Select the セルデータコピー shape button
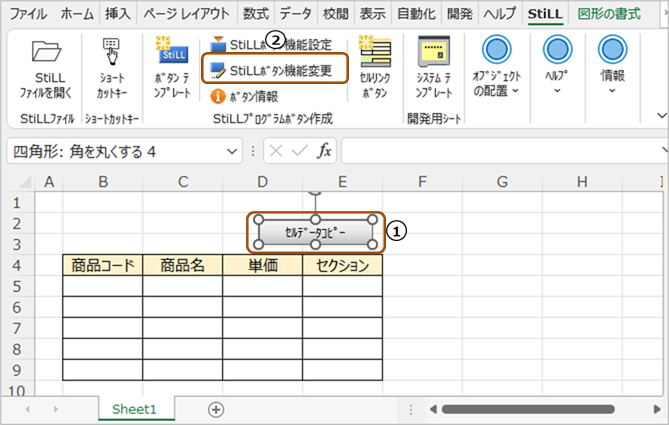 pos(315,232)
